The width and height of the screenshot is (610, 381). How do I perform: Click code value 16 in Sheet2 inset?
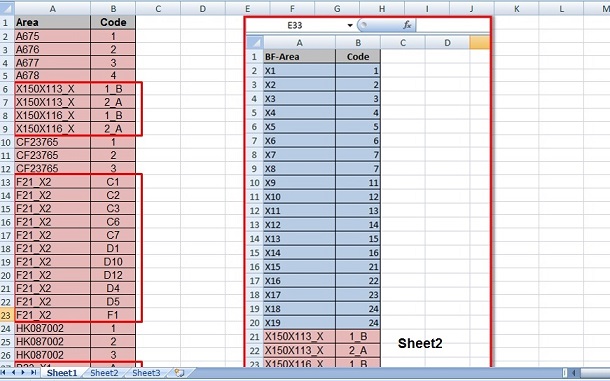pyautogui.click(x=358, y=253)
